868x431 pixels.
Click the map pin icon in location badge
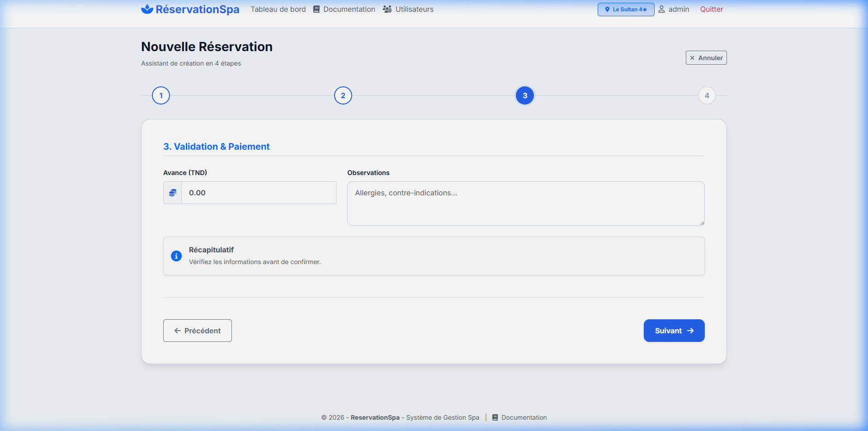coord(607,9)
